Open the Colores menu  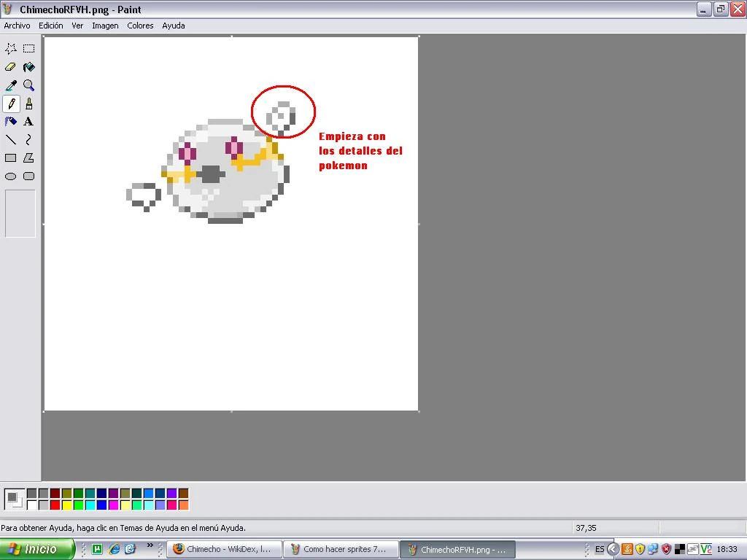tap(140, 26)
